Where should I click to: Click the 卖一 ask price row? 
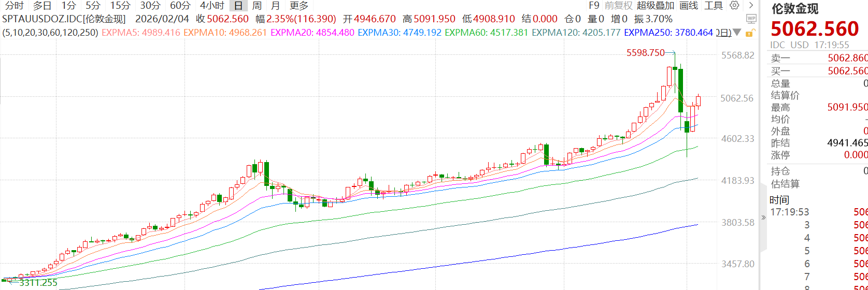(819, 59)
